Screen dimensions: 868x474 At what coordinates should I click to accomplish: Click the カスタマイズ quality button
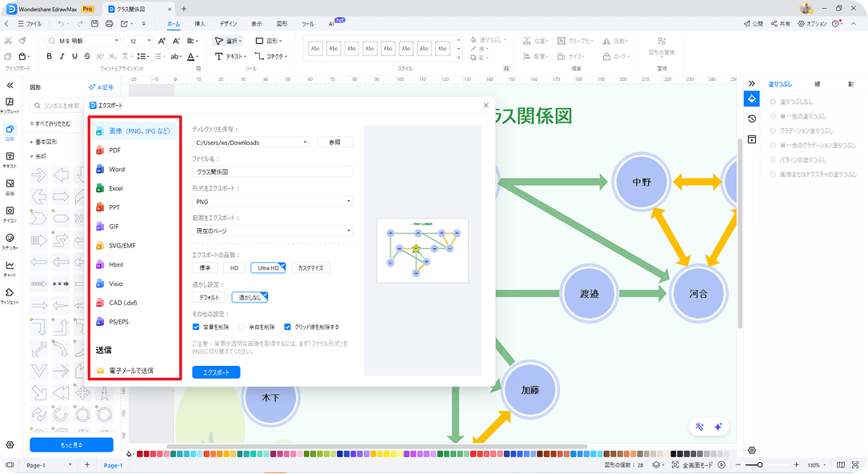click(x=310, y=268)
